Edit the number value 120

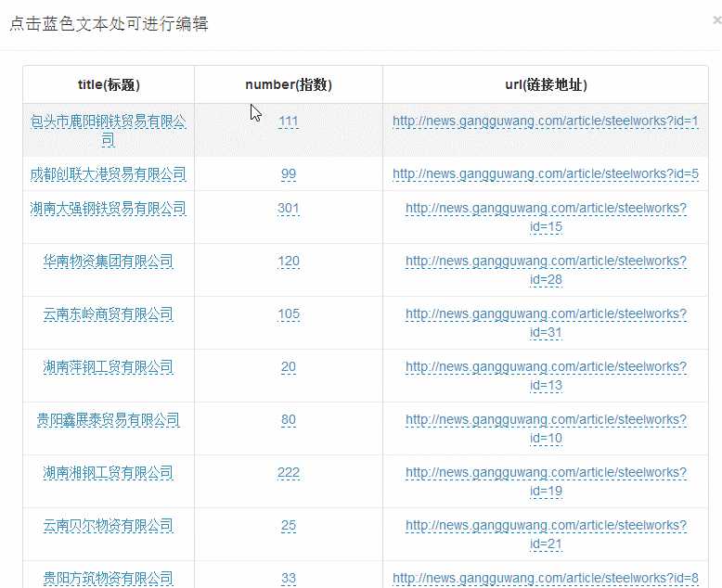pyautogui.click(x=289, y=262)
